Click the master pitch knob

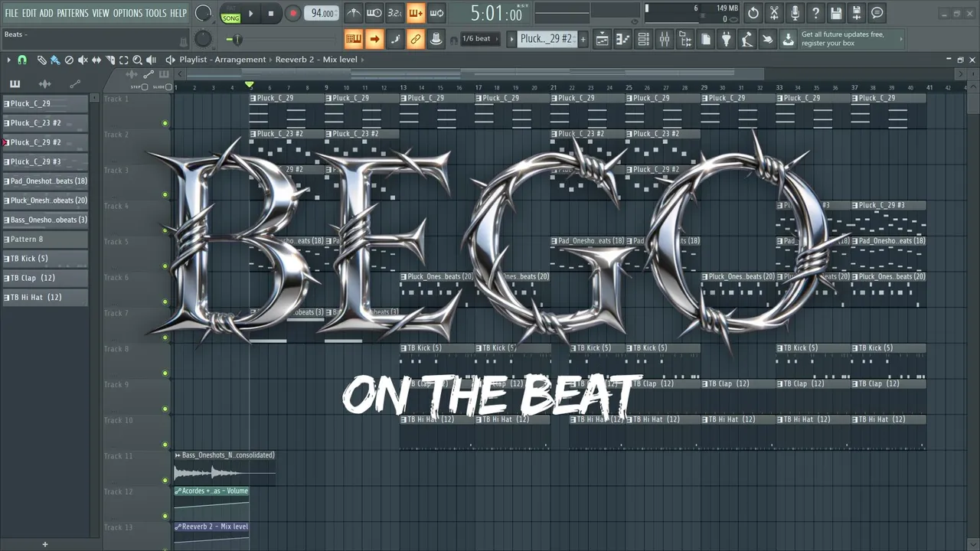pos(203,39)
